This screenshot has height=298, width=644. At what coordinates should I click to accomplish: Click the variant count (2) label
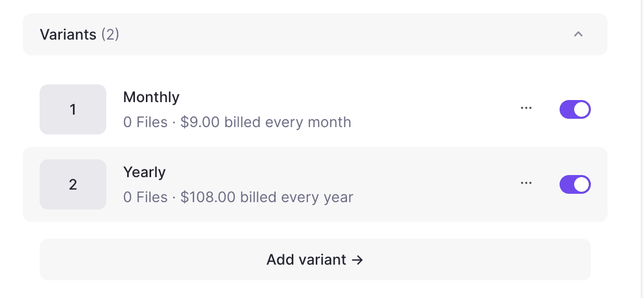click(x=110, y=34)
